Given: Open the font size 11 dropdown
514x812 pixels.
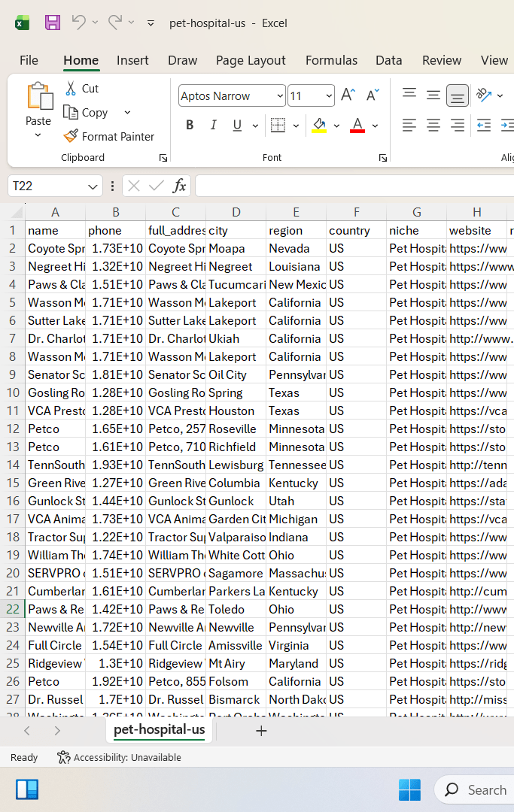Looking at the screenshot, I should click(329, 95).
